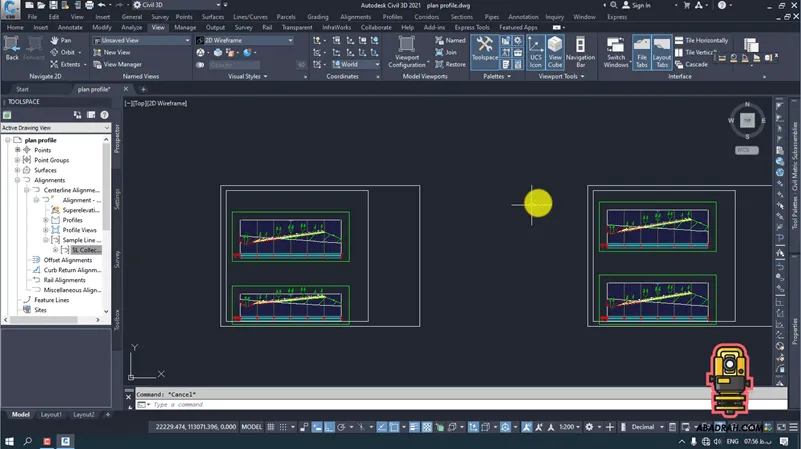Click the ViewCube compass in the drawing
Viewport: 801px width, 449px height.
tap(746, 121)
